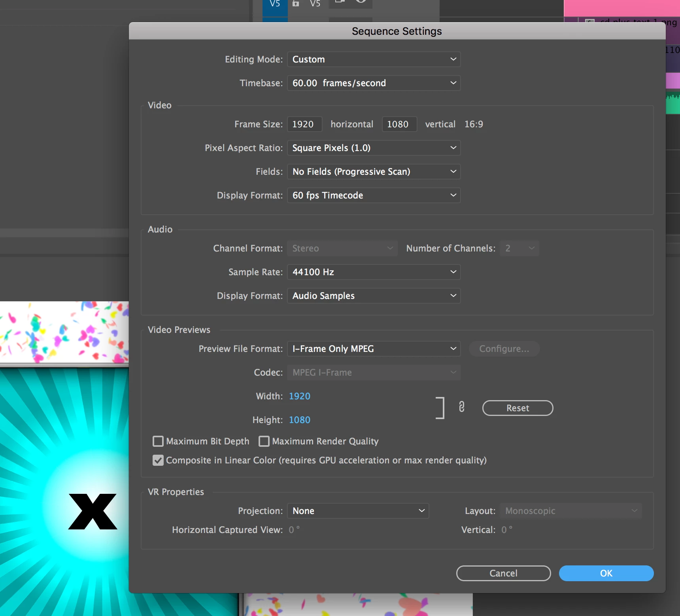The width and height of the screenshot is (680, 616).
Task: Click the Sequence Settings title bar
Action: point(397,31)
